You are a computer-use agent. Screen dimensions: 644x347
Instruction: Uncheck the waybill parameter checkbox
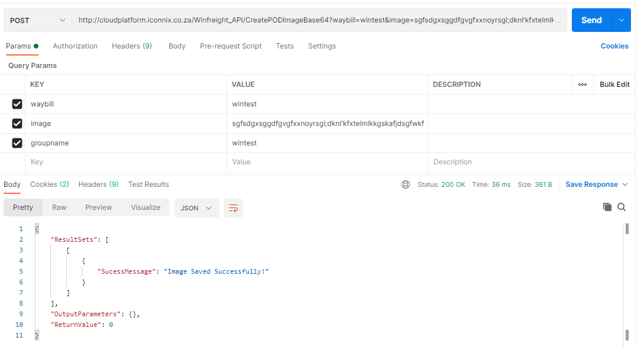point(17,104)
